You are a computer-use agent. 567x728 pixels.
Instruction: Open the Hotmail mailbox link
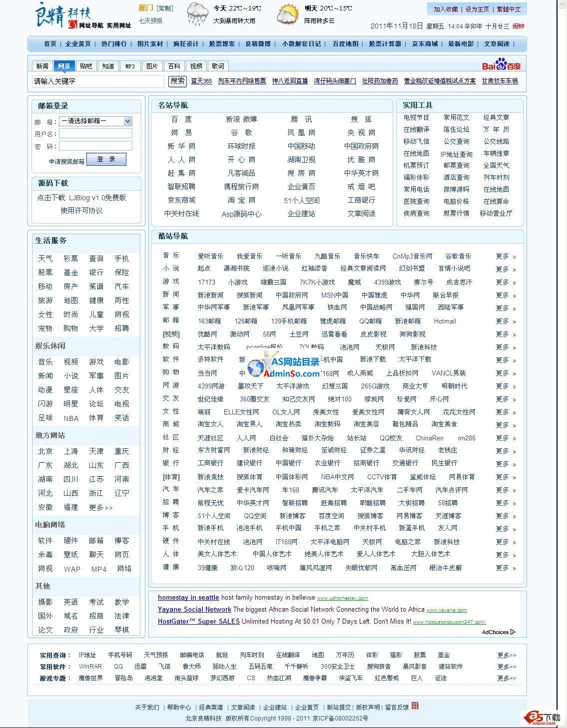click(445, 321)
